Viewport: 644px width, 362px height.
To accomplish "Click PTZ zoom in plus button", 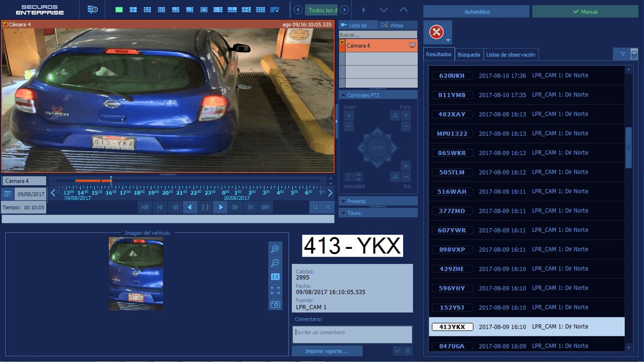I will point(349,116).
